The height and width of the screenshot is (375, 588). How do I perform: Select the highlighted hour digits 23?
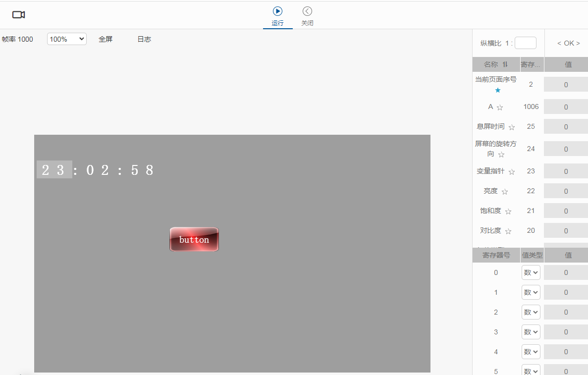(x=54, y=170)
